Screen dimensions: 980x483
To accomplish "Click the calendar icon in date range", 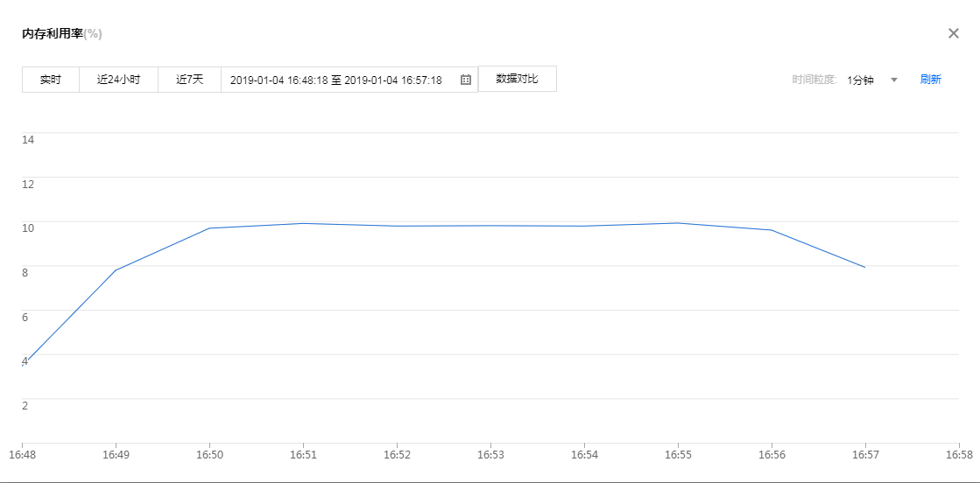I will click(x=466, y=80).
